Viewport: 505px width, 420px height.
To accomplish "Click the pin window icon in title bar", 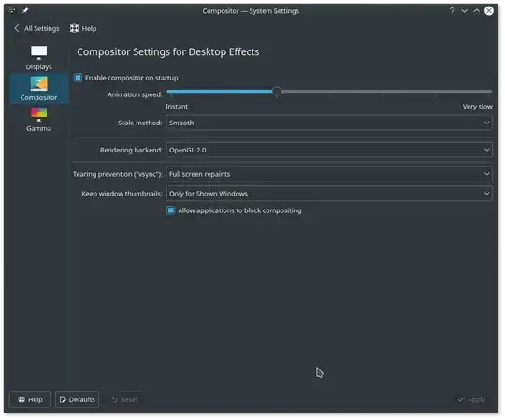I will [x=25, y=10].
